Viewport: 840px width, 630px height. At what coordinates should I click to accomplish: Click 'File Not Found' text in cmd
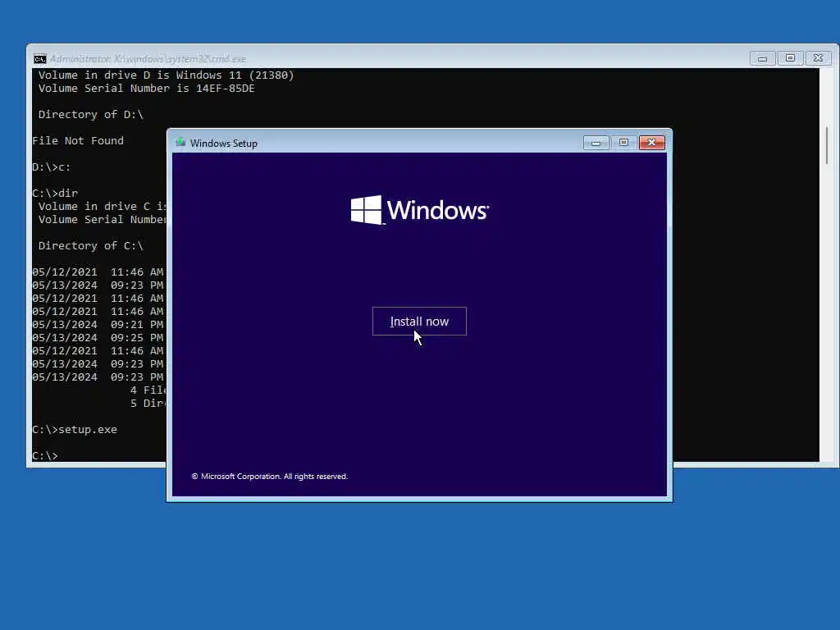coord(78,141)
